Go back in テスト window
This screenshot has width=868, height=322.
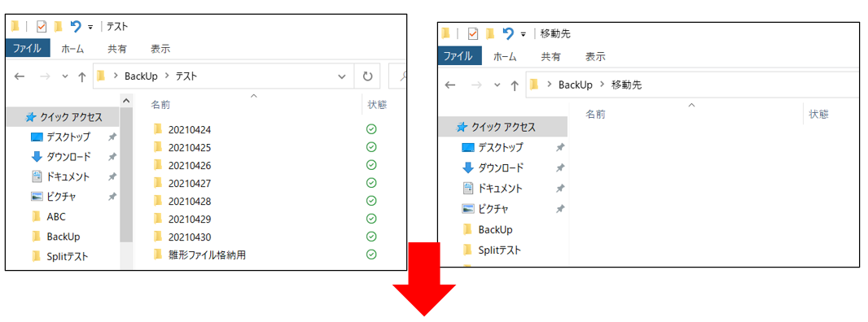[20, 76]
